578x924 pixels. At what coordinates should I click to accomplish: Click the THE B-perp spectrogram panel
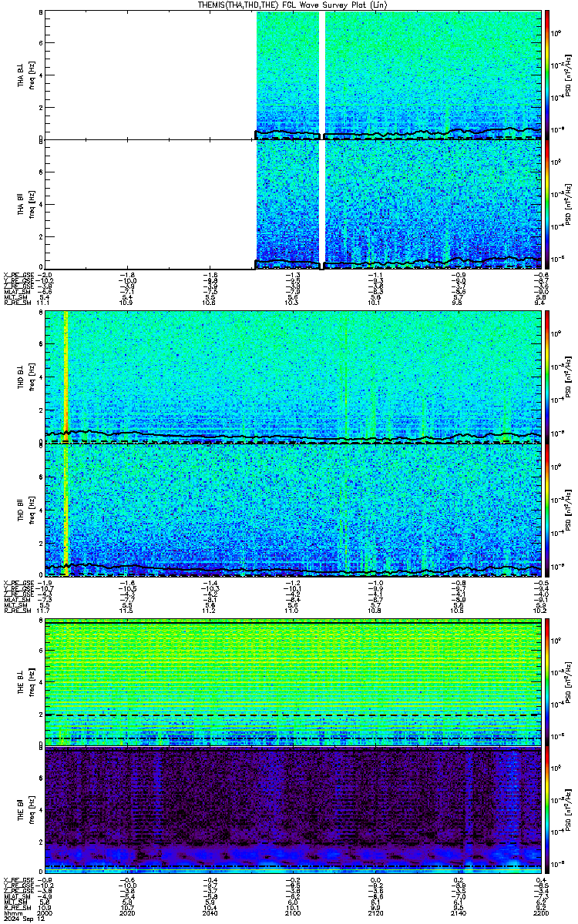point(294,682)
